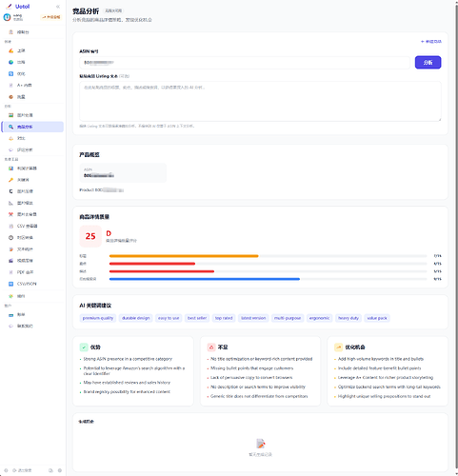Click the green check icon beside 优势

[x=84, y=347]
